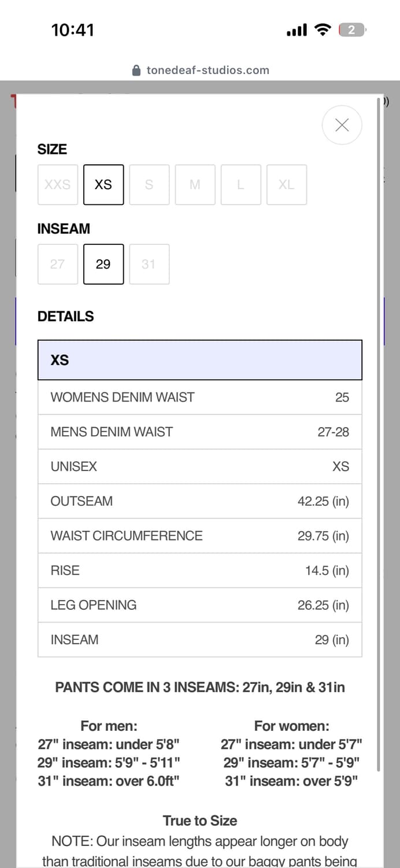Tap the Wi-Fi status icon
The height and width of the screenshot is (868, 400).
[x=322, y=30]
